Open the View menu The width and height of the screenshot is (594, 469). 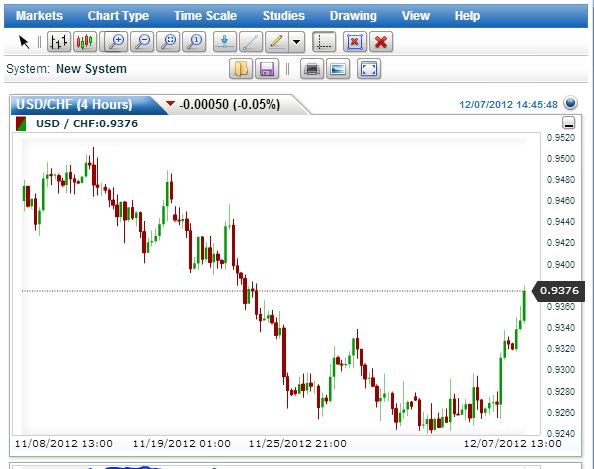point(416,16)
